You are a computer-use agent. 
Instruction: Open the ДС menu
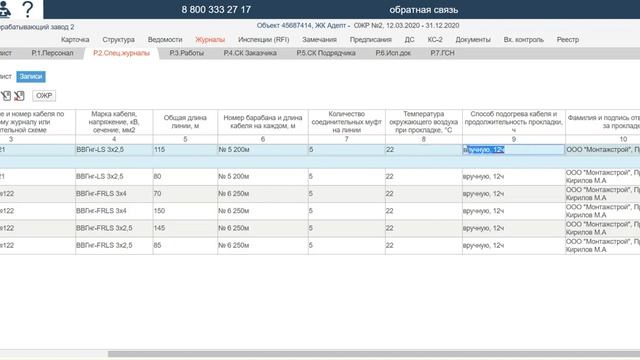(409, 40)
